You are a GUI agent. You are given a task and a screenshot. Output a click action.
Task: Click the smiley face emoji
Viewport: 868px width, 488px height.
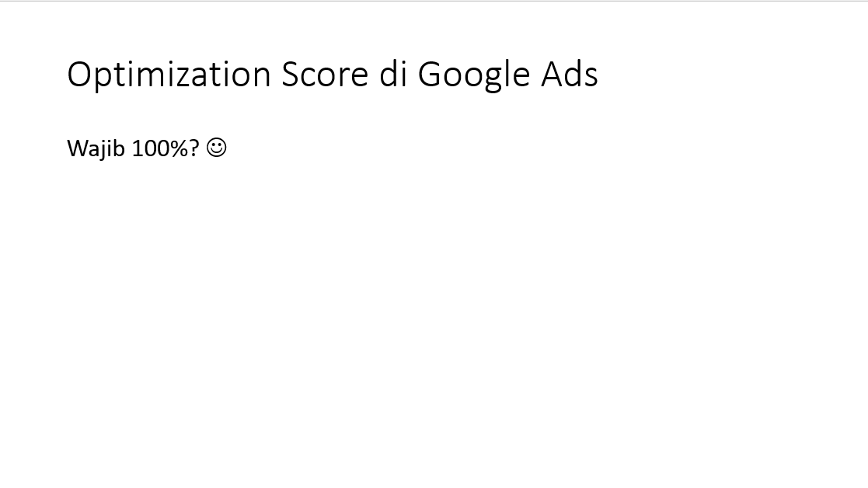click(217, 147)
